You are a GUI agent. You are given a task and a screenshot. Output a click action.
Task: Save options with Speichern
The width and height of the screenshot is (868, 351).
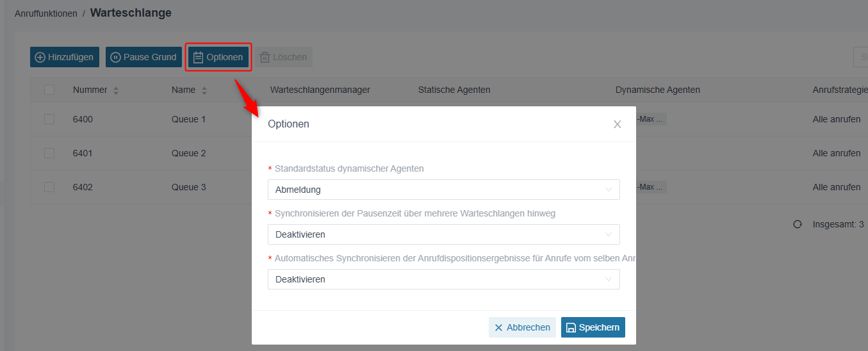(593, 327)
